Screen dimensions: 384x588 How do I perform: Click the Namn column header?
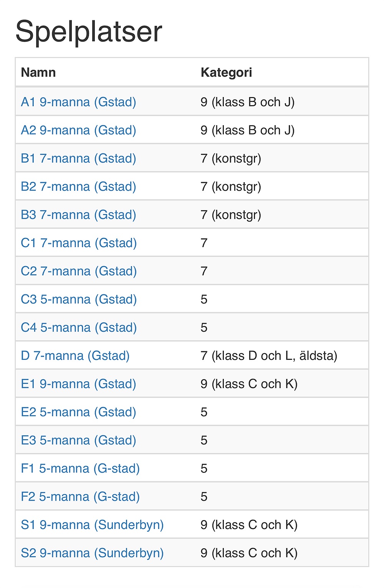[x=38, y=72]
